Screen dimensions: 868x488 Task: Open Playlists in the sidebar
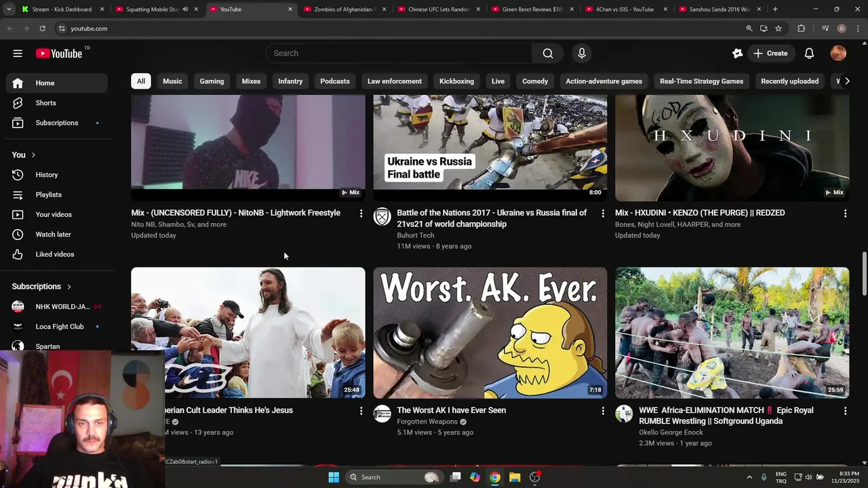pyautogui.click(x=57, y=195)
